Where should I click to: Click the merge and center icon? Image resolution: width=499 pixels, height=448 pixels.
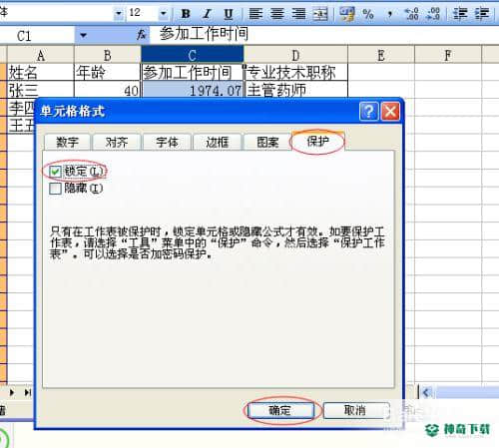point(320,14)
